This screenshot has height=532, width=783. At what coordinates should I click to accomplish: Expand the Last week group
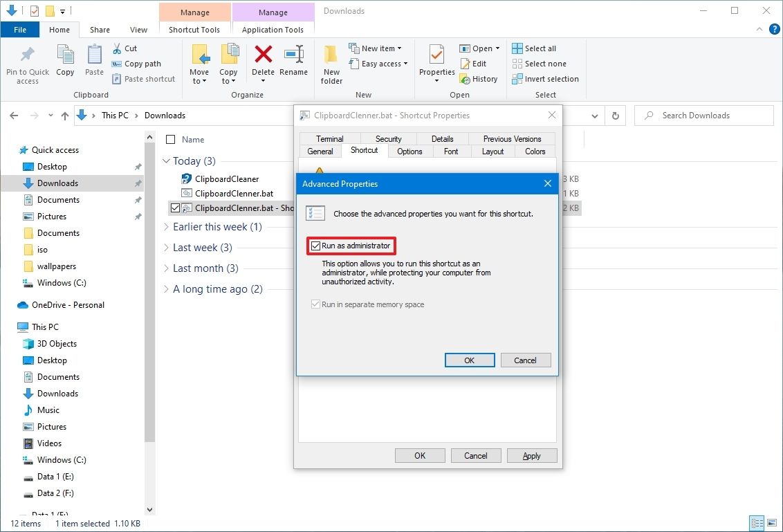click(x=166, y=247)
